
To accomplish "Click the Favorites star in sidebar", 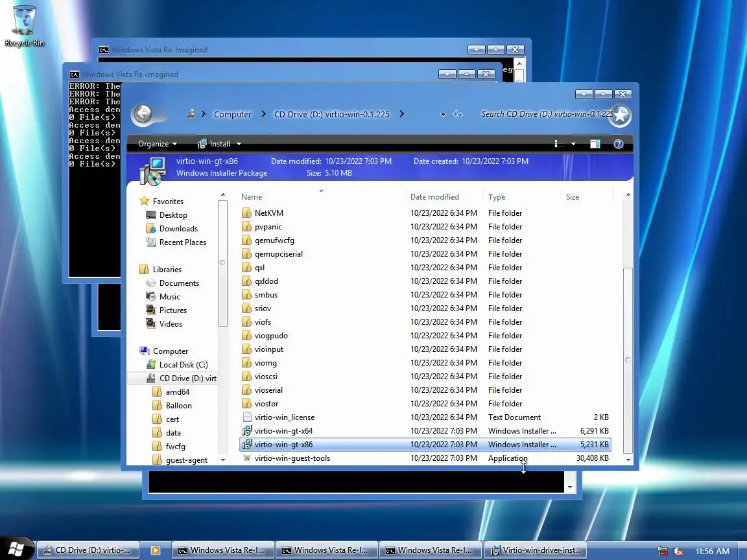I will pyautogui.click(x=144, y=201).
